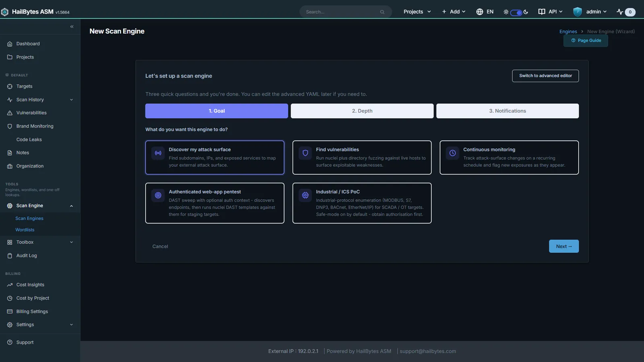Click the Cost by Project pie icon
644x362 pixels.
(10, 298)
